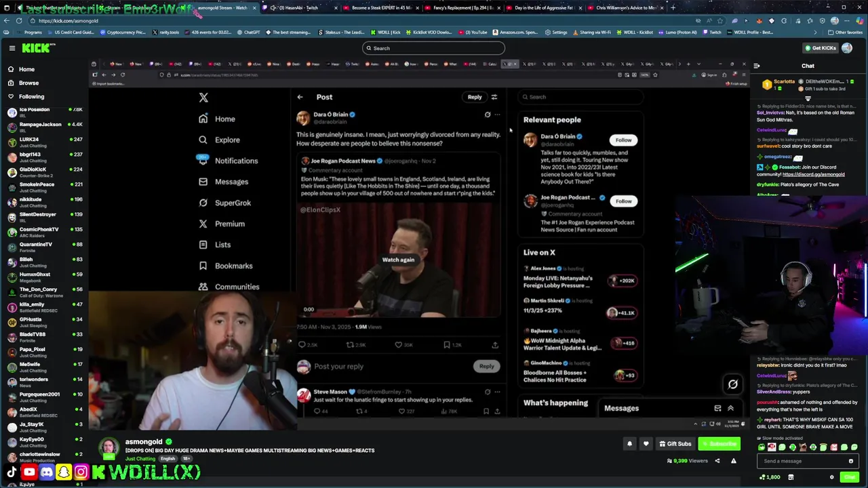The width and height of the screenshot is (868, 488).
Task: Click the green Chat send button
Action: coord(850,477)
